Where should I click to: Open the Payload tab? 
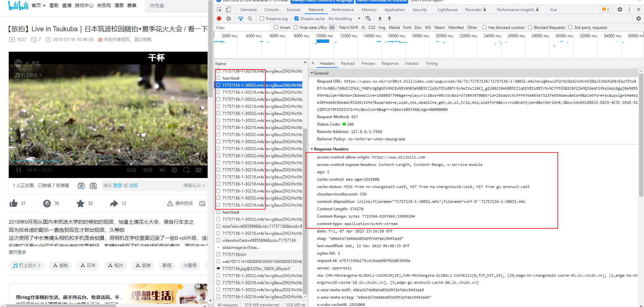(348, 63)
